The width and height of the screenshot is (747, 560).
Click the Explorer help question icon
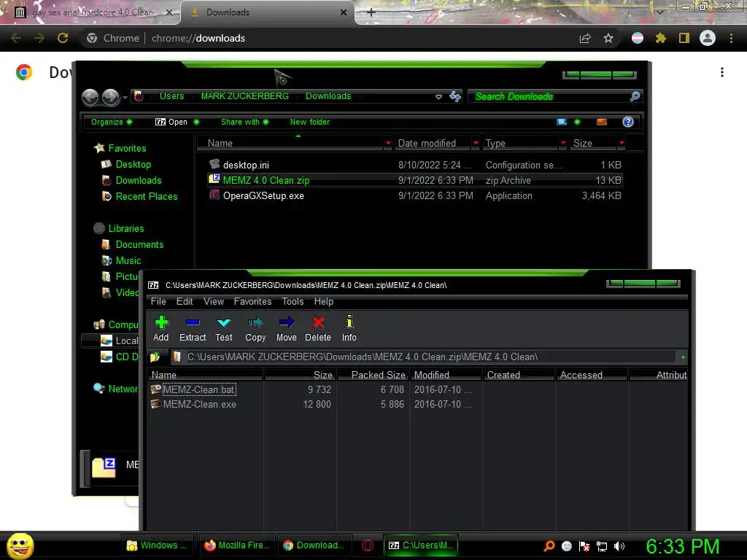[x=628, y=122]
